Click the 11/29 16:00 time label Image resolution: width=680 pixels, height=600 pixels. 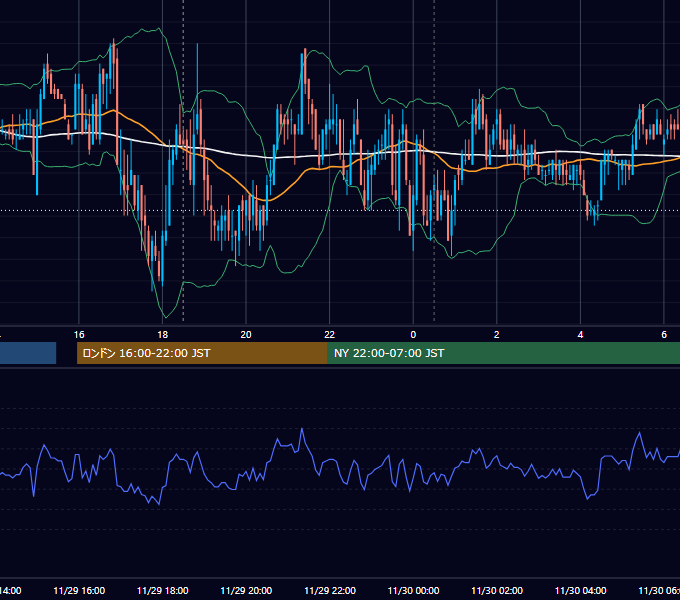79,590
